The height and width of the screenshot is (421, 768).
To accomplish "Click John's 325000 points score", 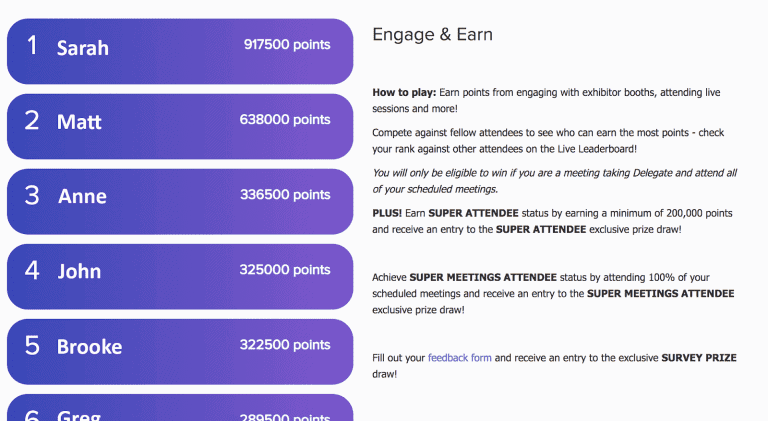I will (284, 270).
